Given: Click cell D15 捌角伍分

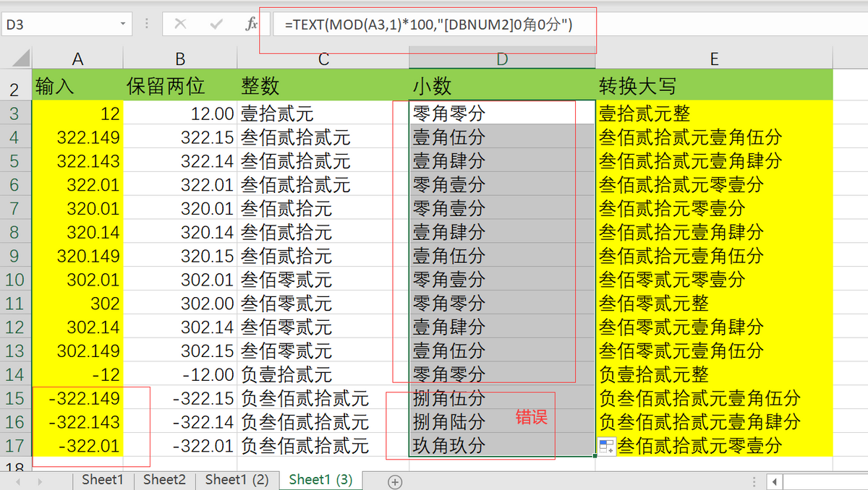Looking at the screenshot, I should [502, 398].
